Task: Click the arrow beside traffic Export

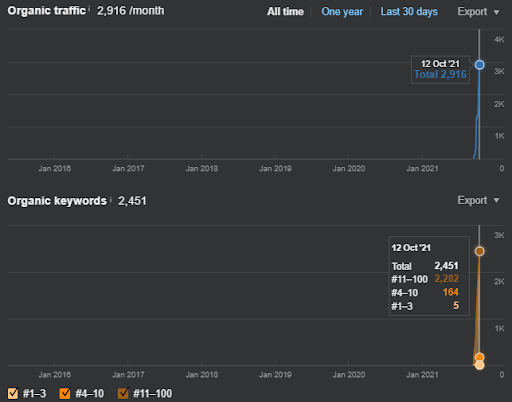Action: pyautogui.click(x=496, y=12)
